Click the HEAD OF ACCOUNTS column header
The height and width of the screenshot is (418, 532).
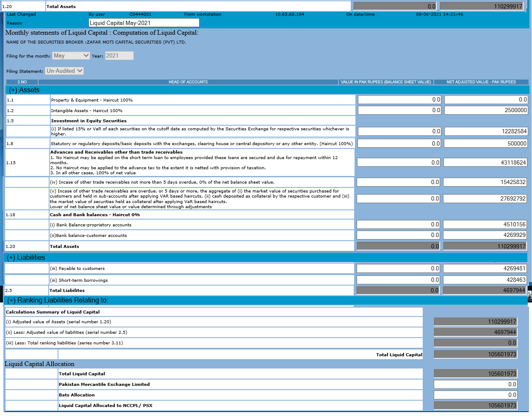(188, 82)
